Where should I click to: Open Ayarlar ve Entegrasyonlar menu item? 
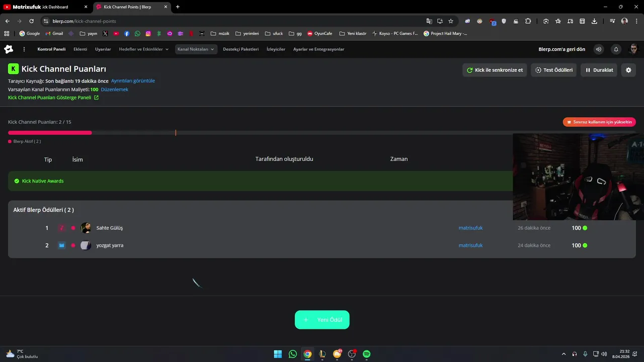point(319,49)
